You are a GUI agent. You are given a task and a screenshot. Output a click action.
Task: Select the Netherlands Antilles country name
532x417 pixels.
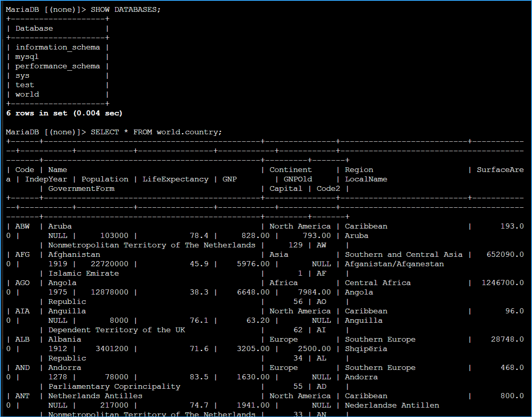point(95,395)
